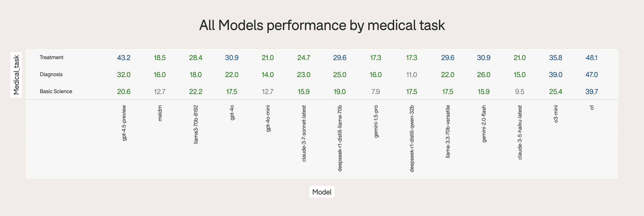
Task: Click the gpt-4.5-preview column label
Action: click(124, 123)
